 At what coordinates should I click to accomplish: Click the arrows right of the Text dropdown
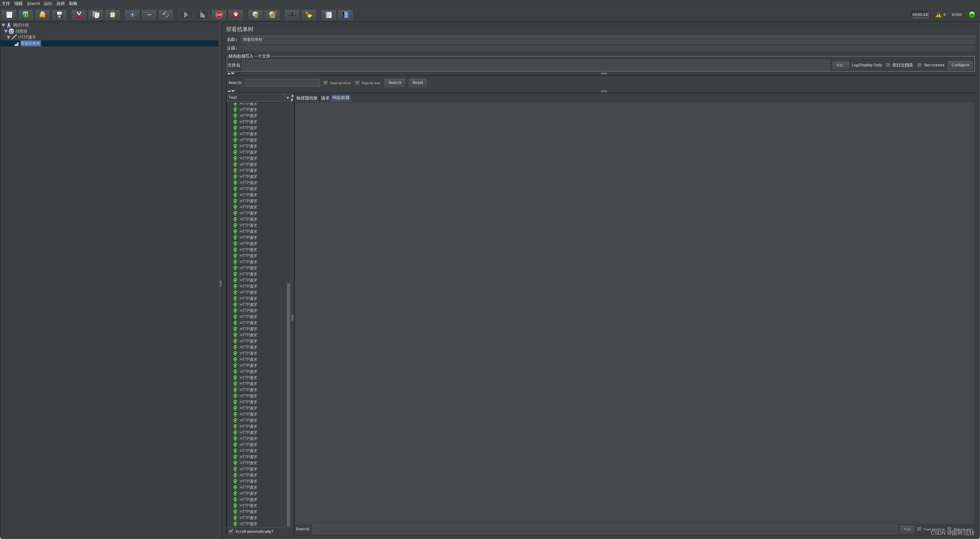(x=293, y=98)
